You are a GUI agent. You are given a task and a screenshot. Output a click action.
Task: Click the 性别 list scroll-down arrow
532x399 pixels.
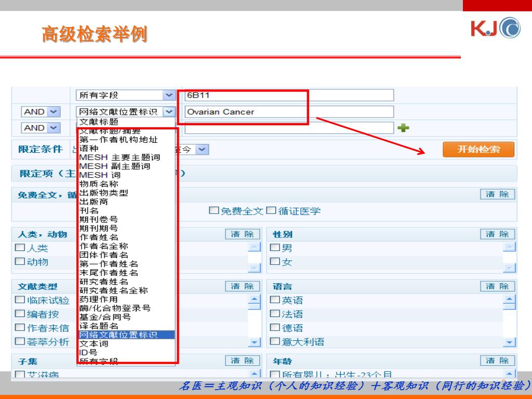[509, 268]
